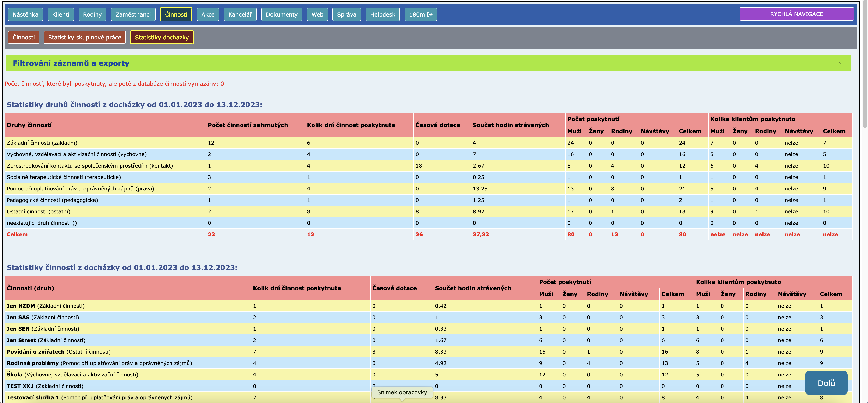Image resolution: width=868 pixels, height=403 pixels.
Task: Open Rodiny in the top navigation
Action: (92, 14)
